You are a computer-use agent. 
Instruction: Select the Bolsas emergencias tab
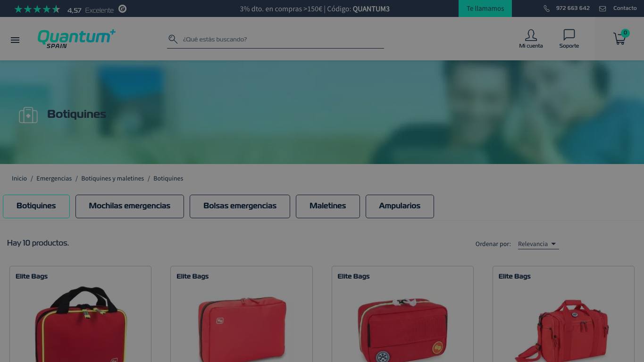point(240,206)
